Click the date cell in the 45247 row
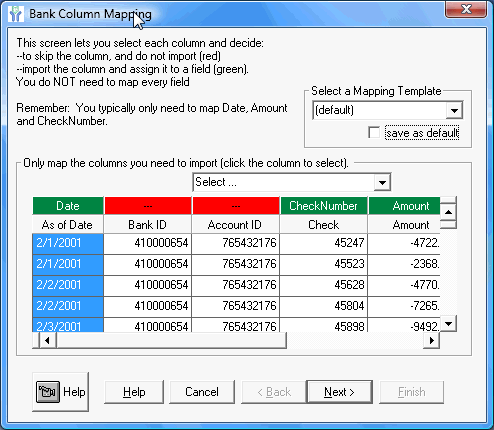 [68, 243]
